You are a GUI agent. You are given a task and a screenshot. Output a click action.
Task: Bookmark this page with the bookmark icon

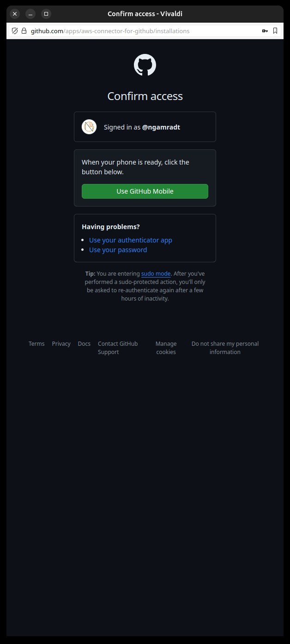point(275,31)
